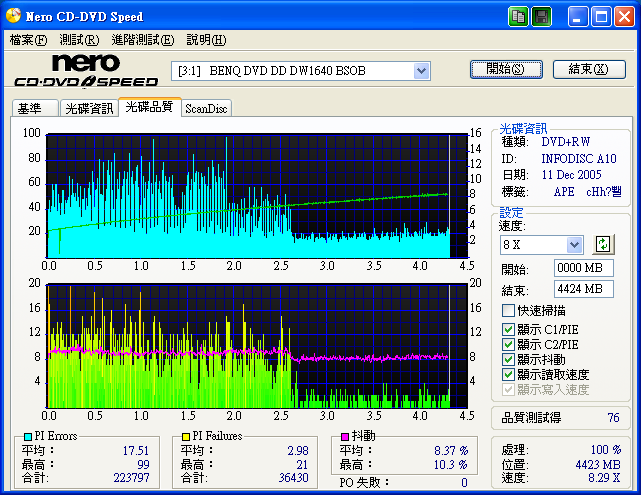Click the quality score value 76
This screenshot has height=495, width=641.
point(613,418)
